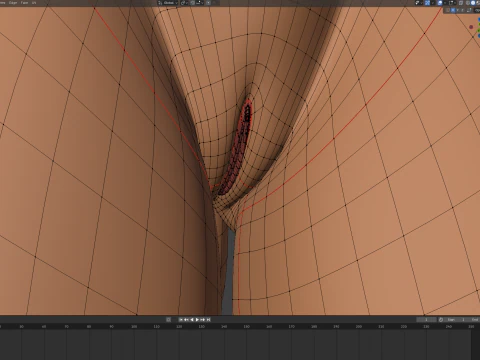Toggle the proportional editing icon

pyautogui.click(x=208, y=3)
